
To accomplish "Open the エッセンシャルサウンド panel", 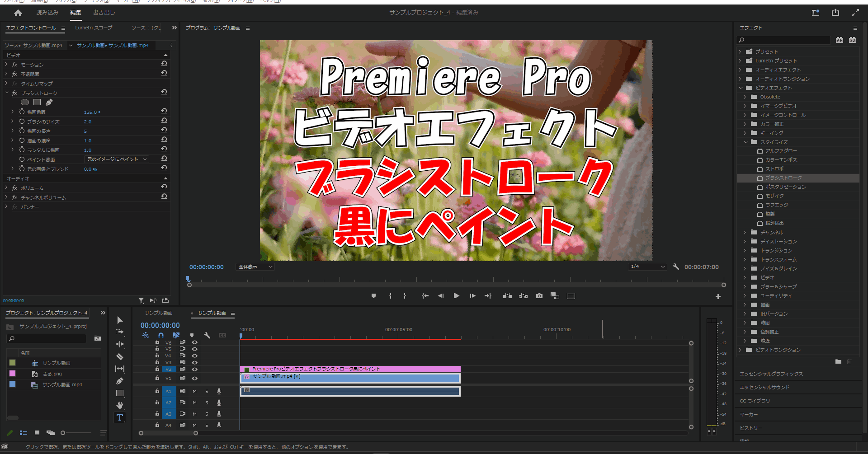I will coord(764,388).
